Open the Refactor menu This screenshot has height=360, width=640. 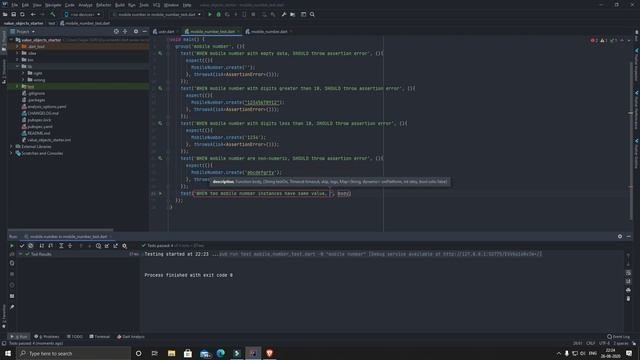click(x=103, y=5)
